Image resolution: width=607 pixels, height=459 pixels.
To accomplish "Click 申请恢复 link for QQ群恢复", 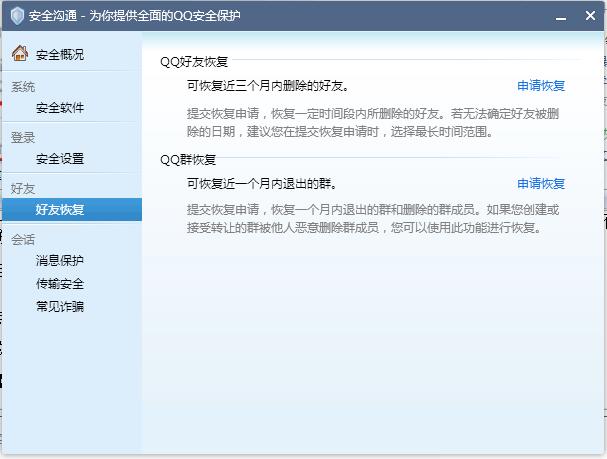I will point(541,183).
